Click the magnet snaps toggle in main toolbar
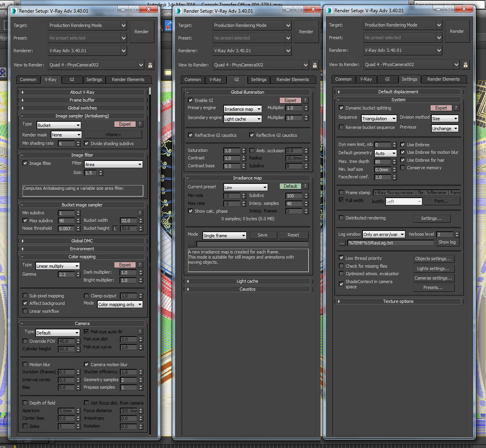 click(x=168, y=26)
